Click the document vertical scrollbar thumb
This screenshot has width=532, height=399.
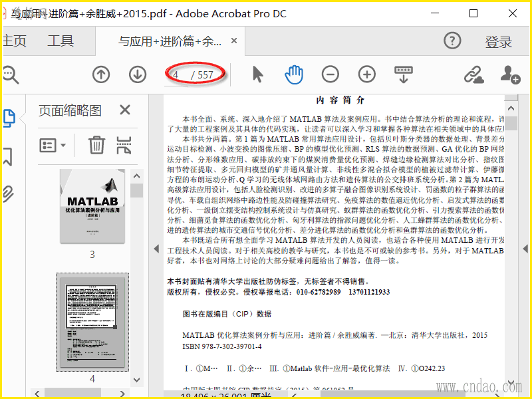pos(511,124)
